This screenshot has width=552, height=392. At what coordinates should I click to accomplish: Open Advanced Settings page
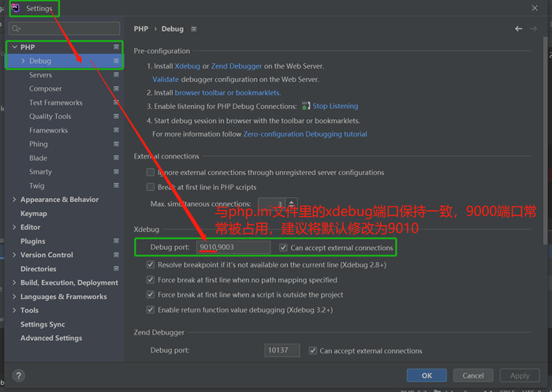(51, 338)
